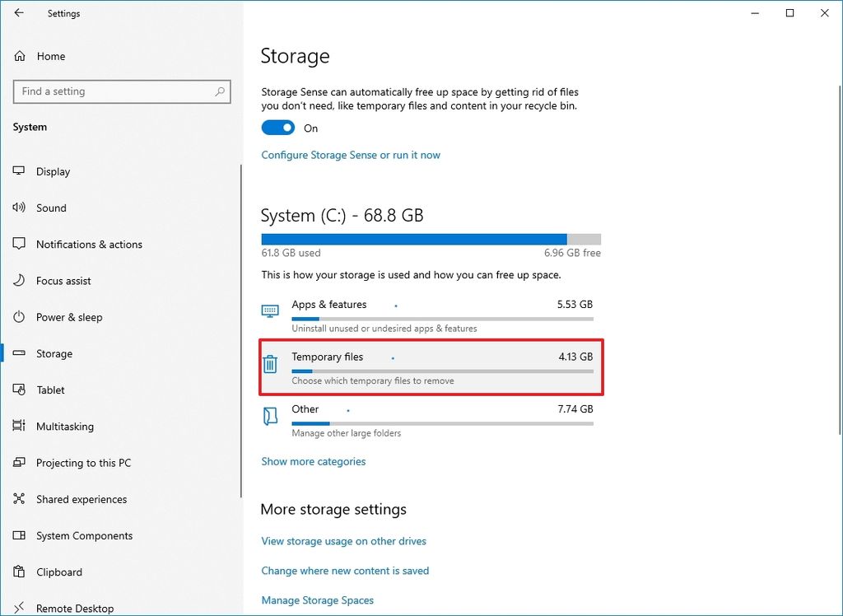Click the folder icon beside Other
The width and height of the screenshot is (843, 616).
point(270,416)
